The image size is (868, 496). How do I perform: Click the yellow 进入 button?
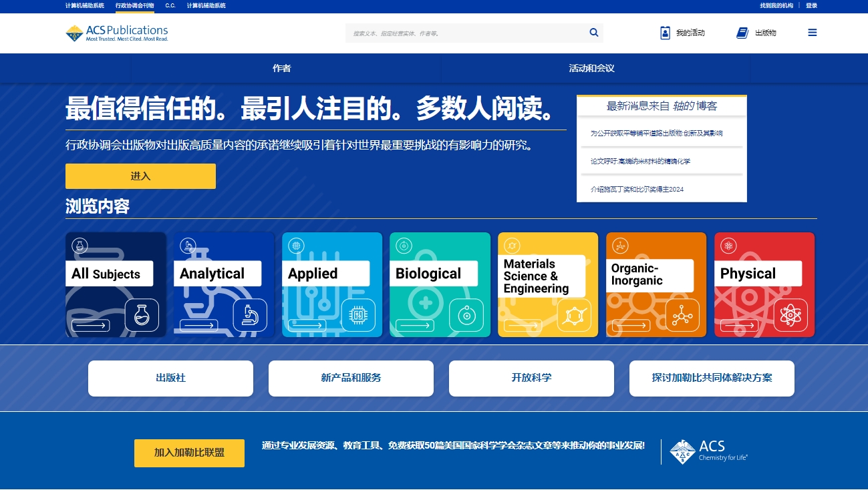pyautogui.click(x=140, y=176)
